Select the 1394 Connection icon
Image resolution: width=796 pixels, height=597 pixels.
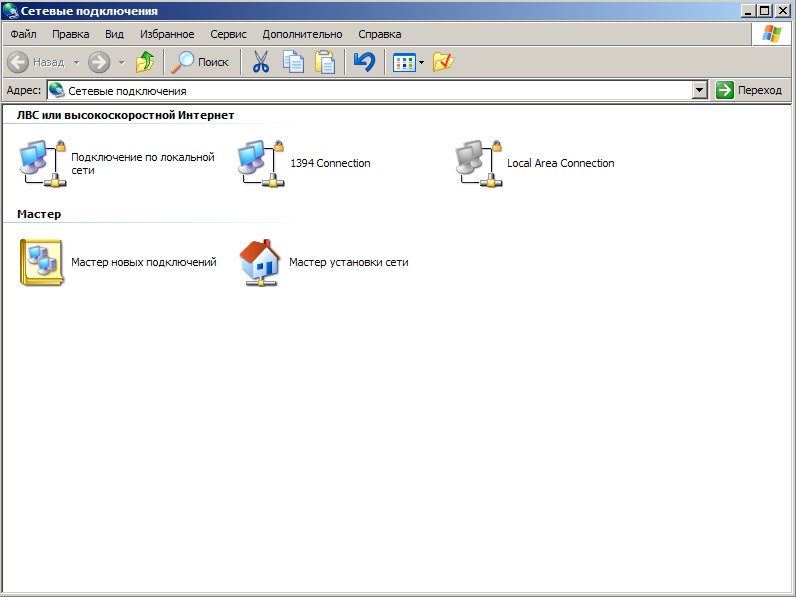pyautogui.click(x=261, y=163)
